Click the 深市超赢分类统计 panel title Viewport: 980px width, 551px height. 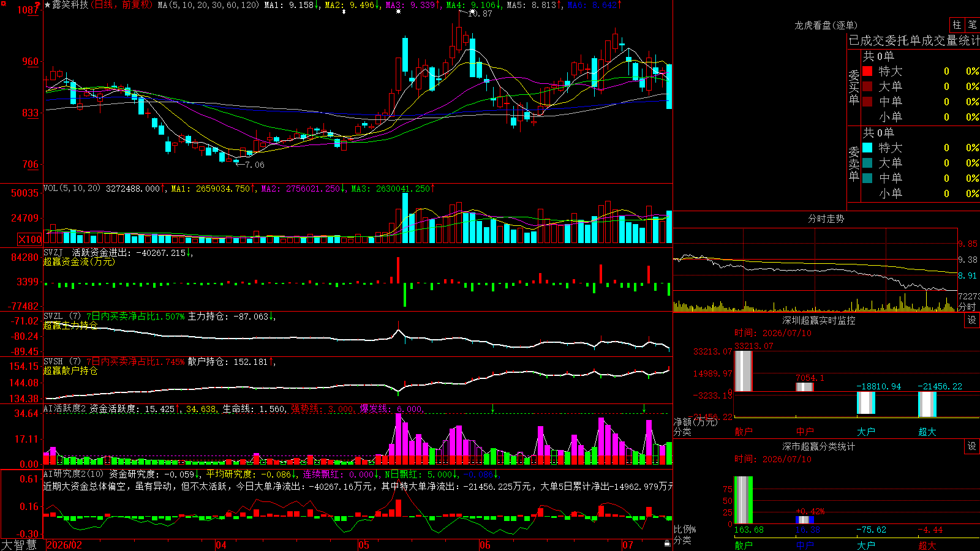(x=819, y=446)
